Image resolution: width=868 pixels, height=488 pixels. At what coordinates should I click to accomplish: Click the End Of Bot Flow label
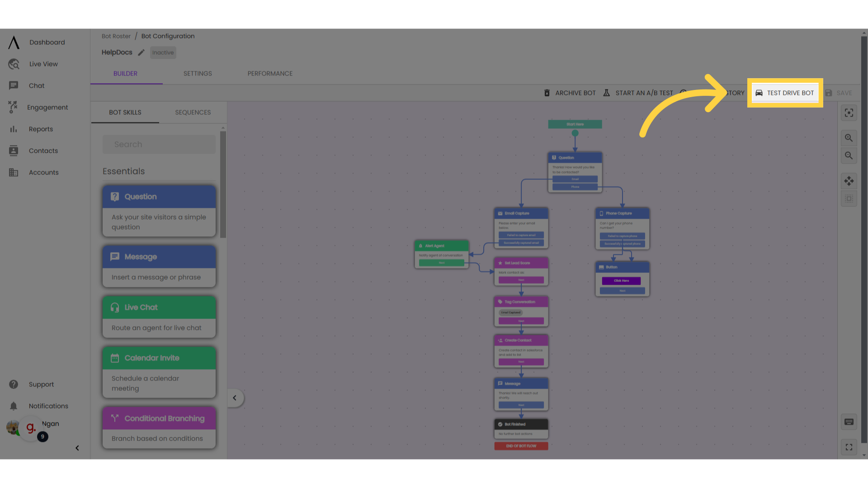point(521,446)
